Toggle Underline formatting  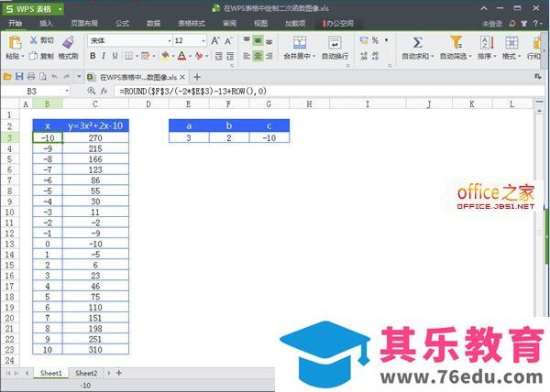pos(115,56)
